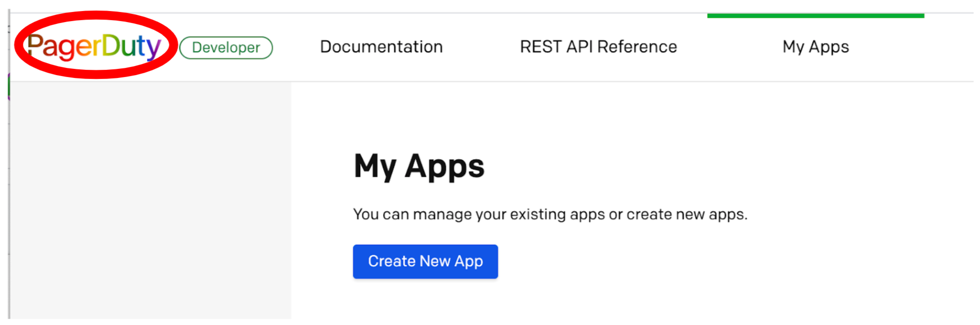Click the green Developer badge
980x325 pixels.
(x=226, y=48)
